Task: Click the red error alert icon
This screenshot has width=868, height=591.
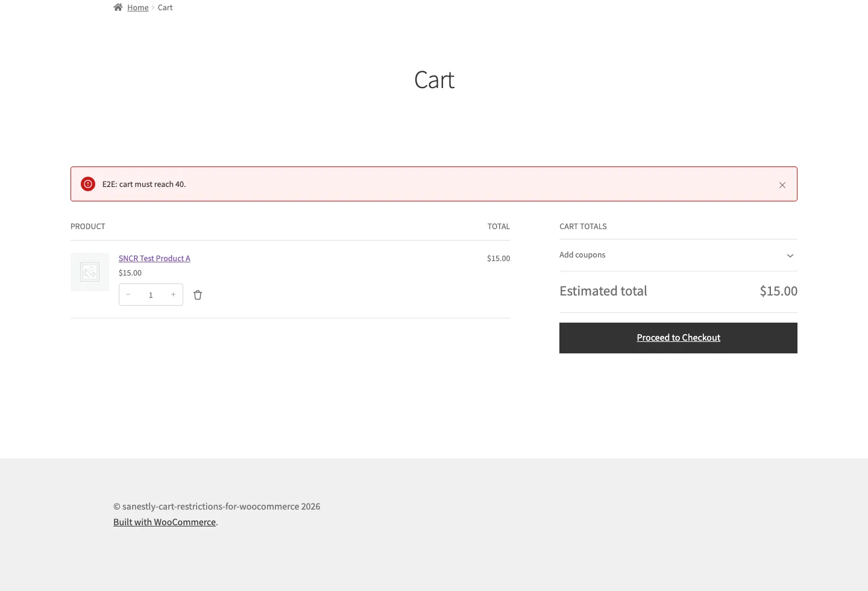Action: 88,184
